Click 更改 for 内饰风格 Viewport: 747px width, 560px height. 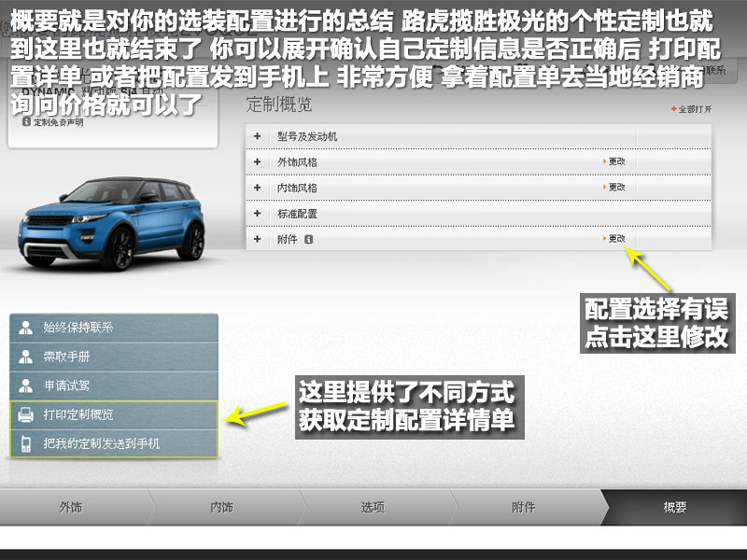pyautogui.click(x=614, y=188)
